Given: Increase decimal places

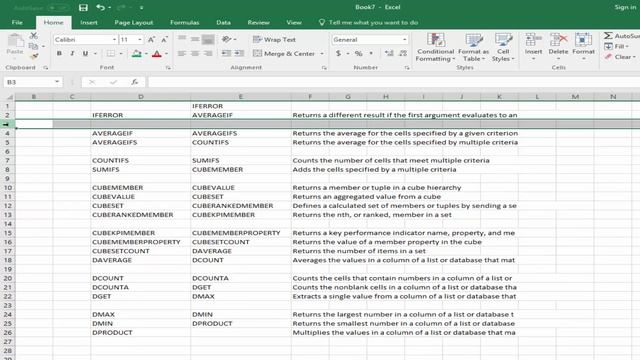Looking at the screenshot, I should pos(389,53).
